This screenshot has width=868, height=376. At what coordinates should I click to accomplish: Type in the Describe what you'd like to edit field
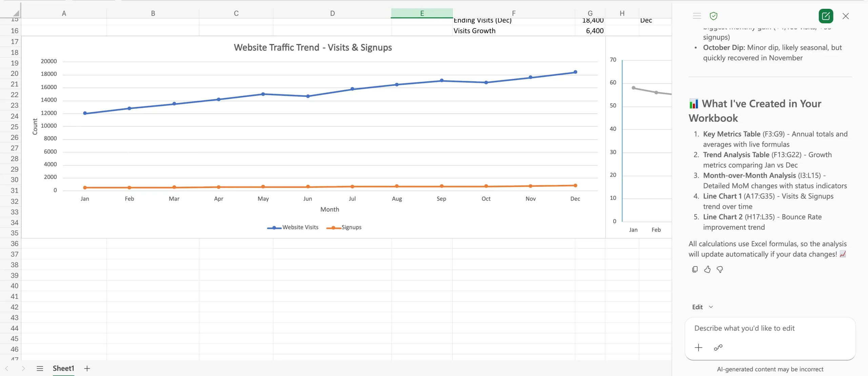[x=770, y=328]
